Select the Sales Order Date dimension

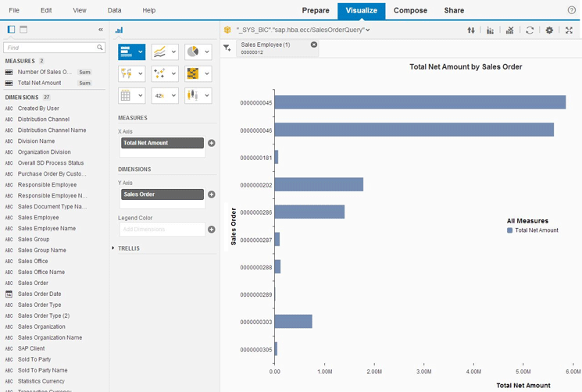click(x=39, y=294)
